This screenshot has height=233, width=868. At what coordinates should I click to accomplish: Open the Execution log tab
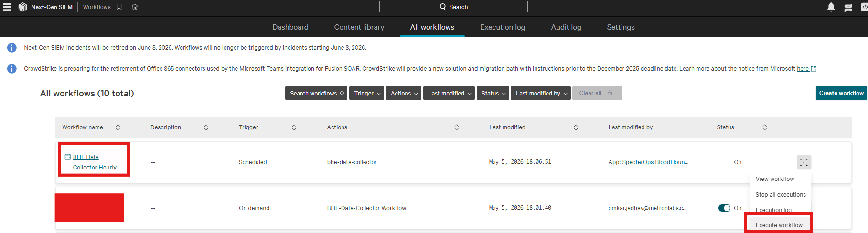503,27
